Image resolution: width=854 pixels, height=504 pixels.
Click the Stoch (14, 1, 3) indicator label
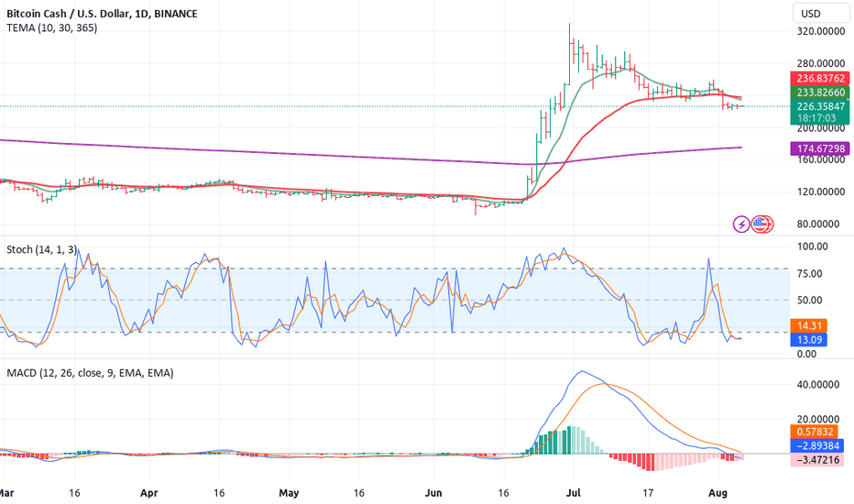41,249
